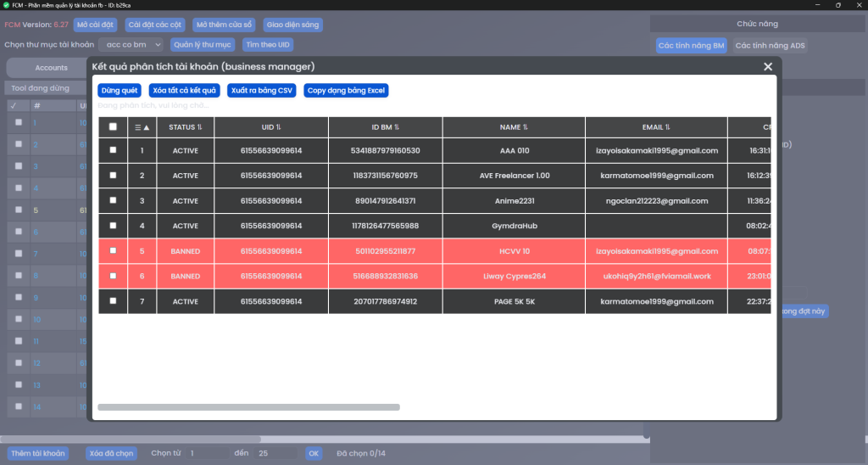Tick checkbox for PAGE 5K 5K row

click(x=113, y=300)
